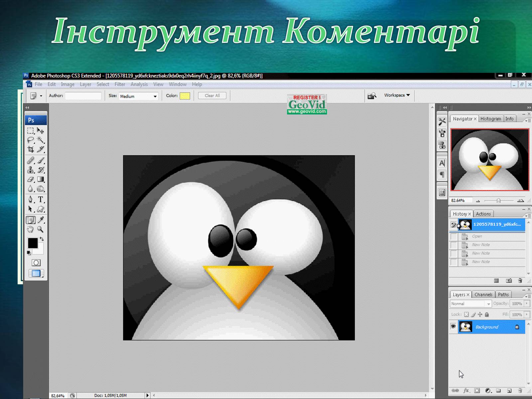Switch to the Channels tab
This screenshot has height=399, width=532.
(483, 295)
